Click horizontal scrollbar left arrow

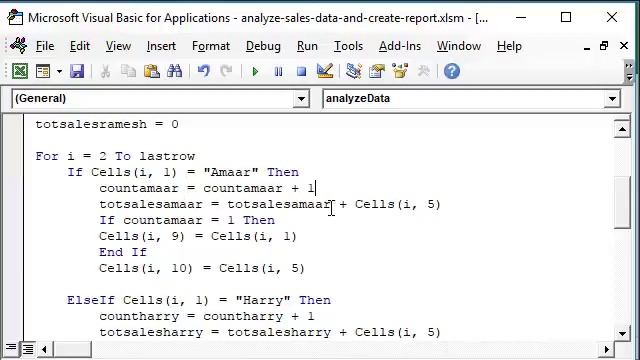click(x=44, y=349)
